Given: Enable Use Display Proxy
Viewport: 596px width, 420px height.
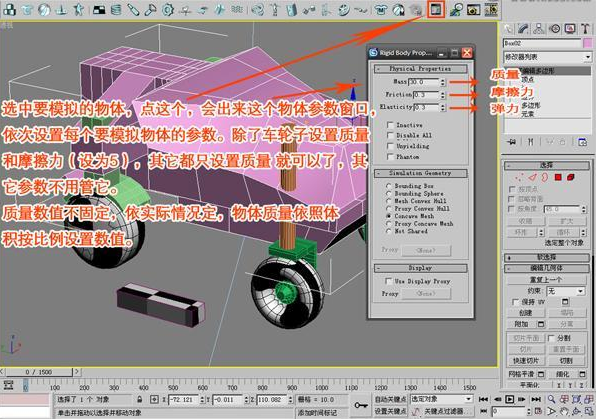Looking at the screenshot, I should pos(388,281).
